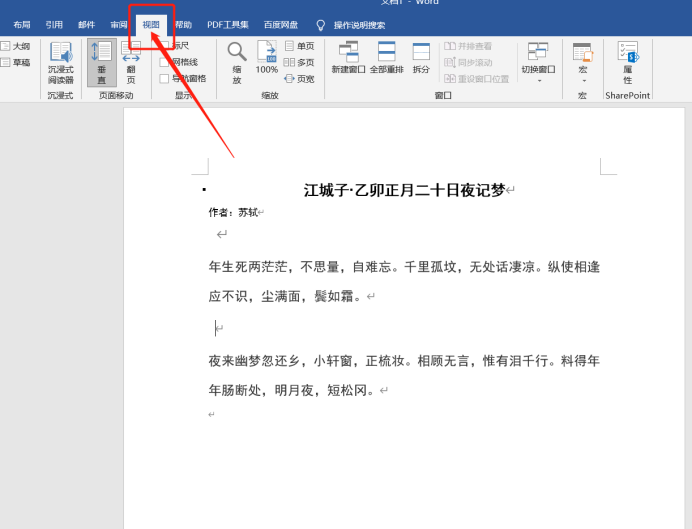Screen dimensions: 692x529
Task: Click 同步滚动 synchronous scrolling
Action: pos(468,63)
